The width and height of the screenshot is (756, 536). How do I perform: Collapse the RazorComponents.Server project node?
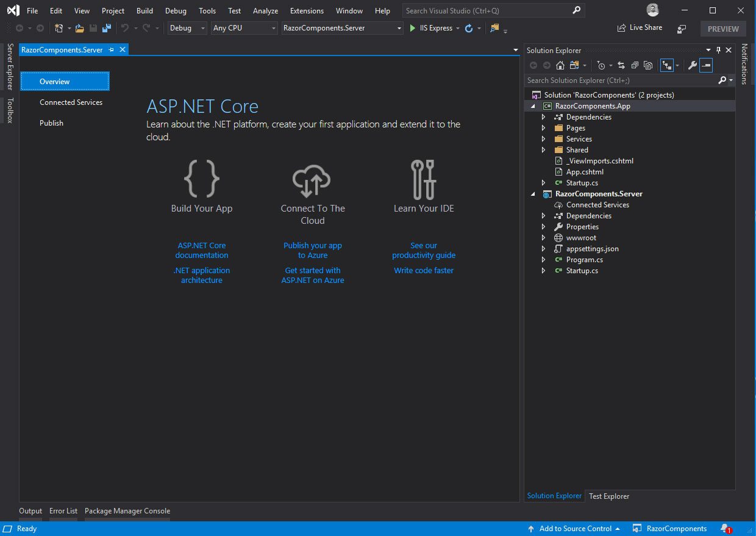pyautogui.click(x=533, y=194)
